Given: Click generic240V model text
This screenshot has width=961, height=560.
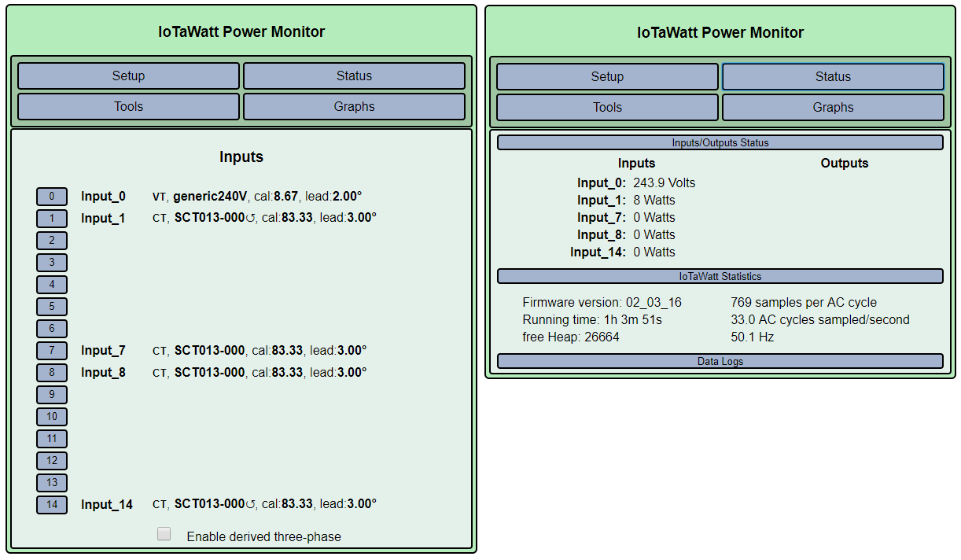Looking at the screenshot, I should coord(210,197).
